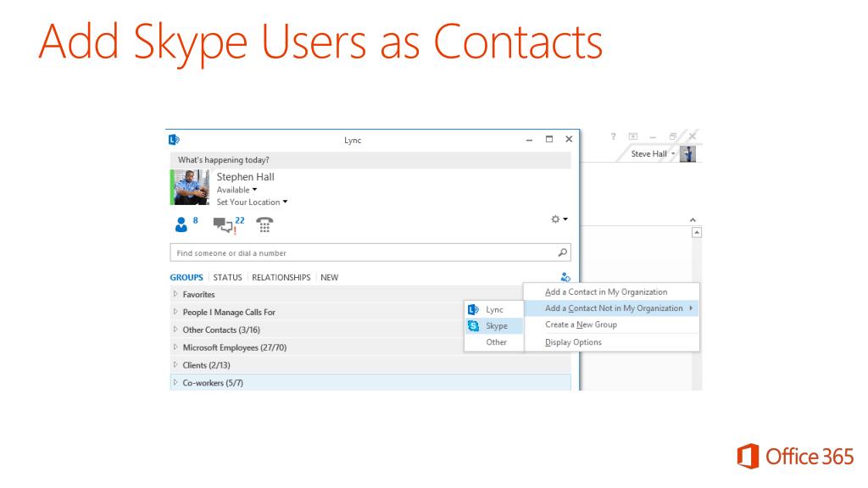The image size is (868, 488).
Task: Click the Stephen Hall name text
Action: pyautogui.click(x=245, y=176)
